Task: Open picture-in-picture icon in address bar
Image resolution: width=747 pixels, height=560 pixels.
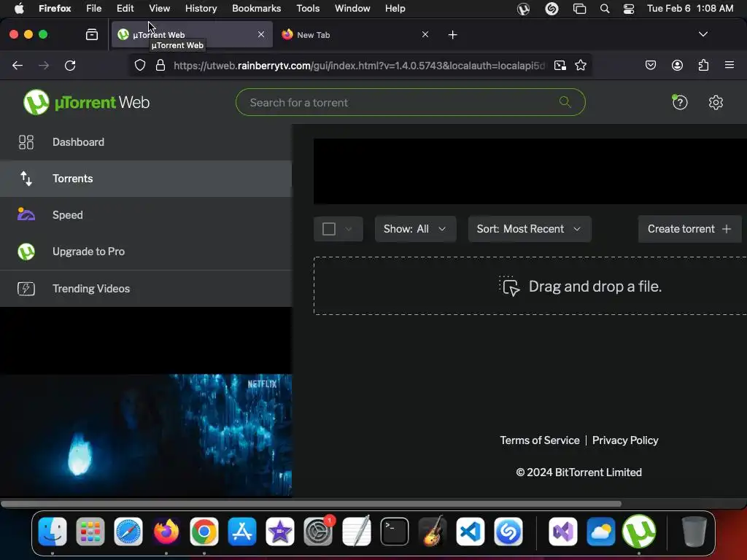Action: coord(560,65)
